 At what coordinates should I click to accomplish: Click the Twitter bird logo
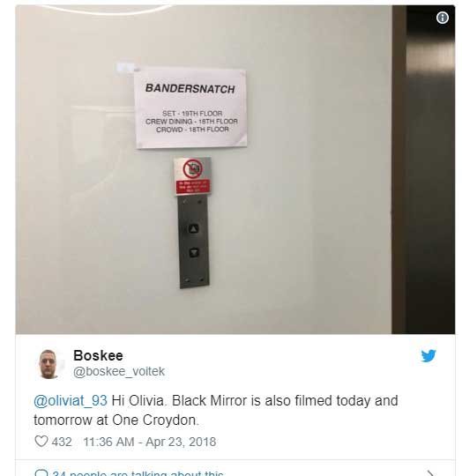click(x=428, y=356)
